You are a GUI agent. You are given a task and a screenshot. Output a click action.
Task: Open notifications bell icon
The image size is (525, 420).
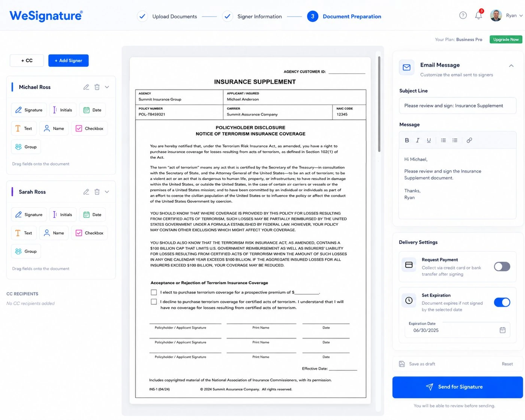pyautogui.click(x=479, y=15)
